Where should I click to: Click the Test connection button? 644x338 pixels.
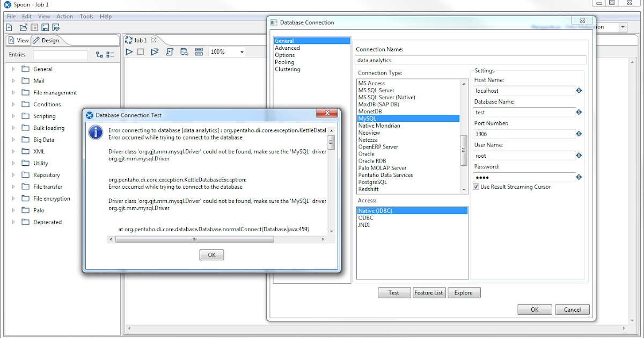394,293
